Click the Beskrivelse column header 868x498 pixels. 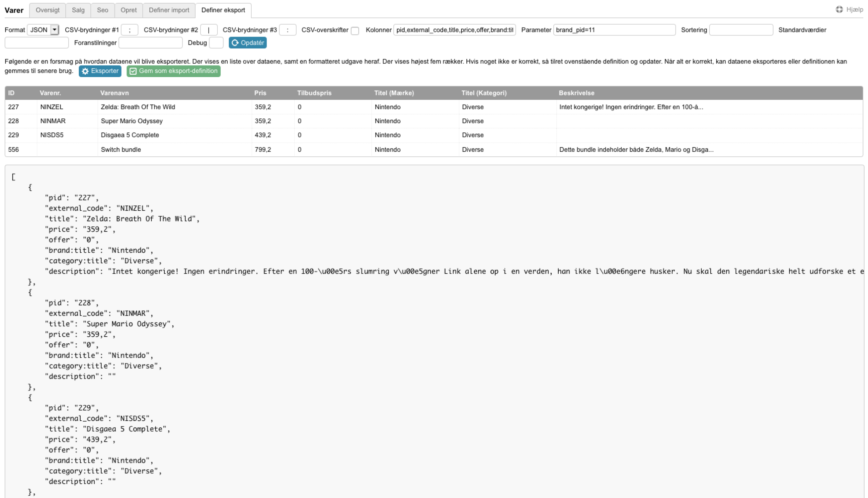tap(576, 93)
